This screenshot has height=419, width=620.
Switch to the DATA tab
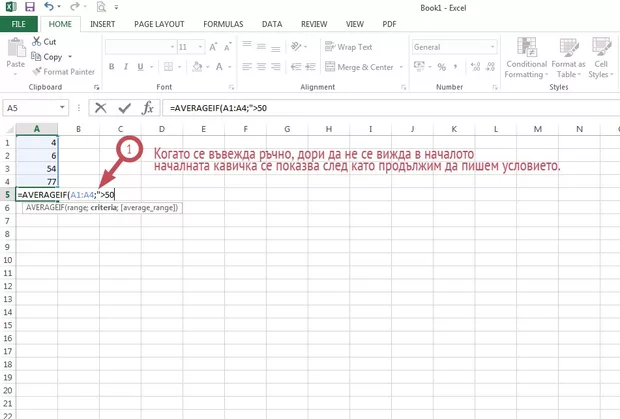(272, 24)
